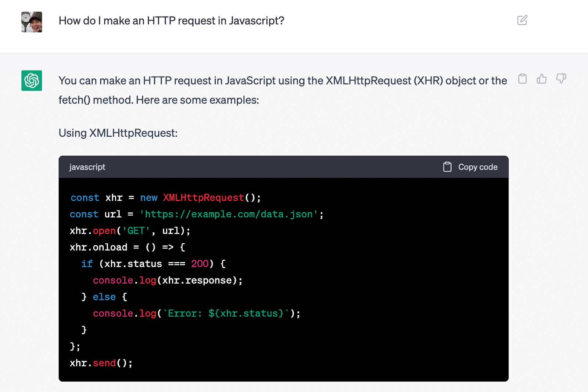Toggle positive rating on ChatGPT's answer
Viewport: 588px width, 392px height.
(x=541, y=79)
